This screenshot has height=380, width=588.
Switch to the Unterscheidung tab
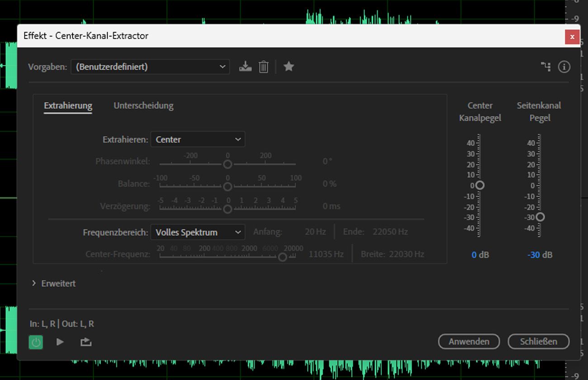point(143,105)
